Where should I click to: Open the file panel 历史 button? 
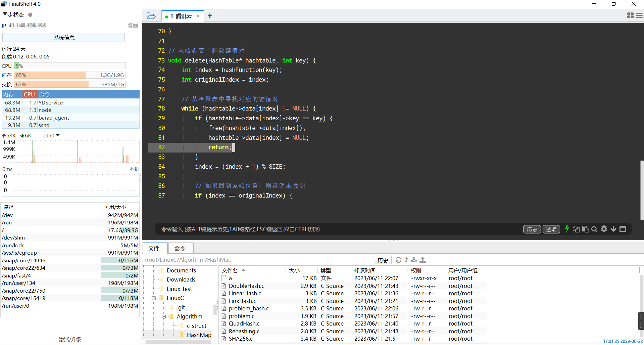coord(383,260)
